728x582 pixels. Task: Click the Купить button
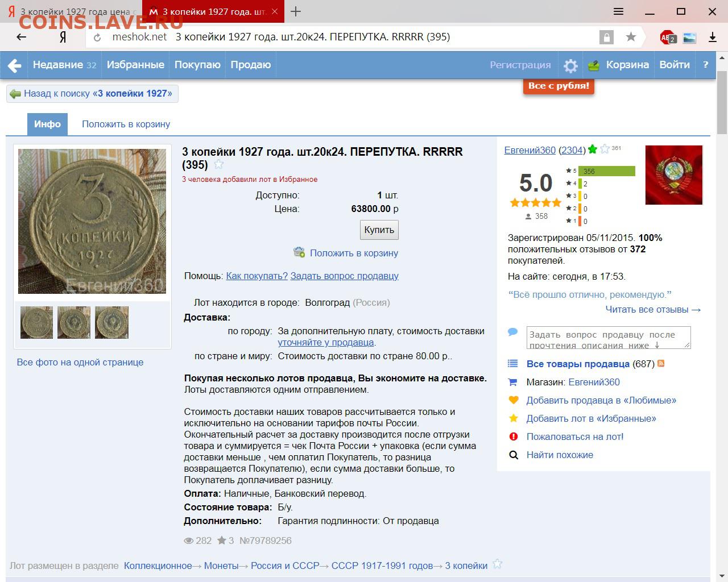click(379, 230)
